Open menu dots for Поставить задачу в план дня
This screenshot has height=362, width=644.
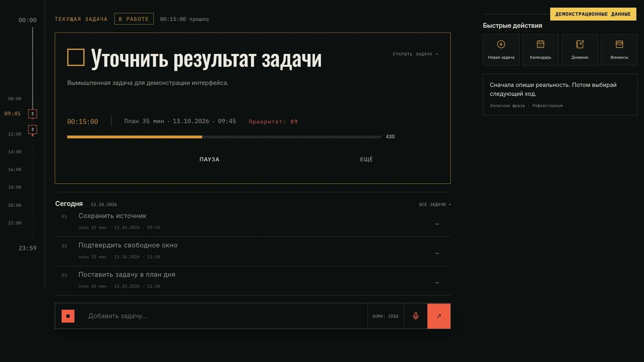437,282
